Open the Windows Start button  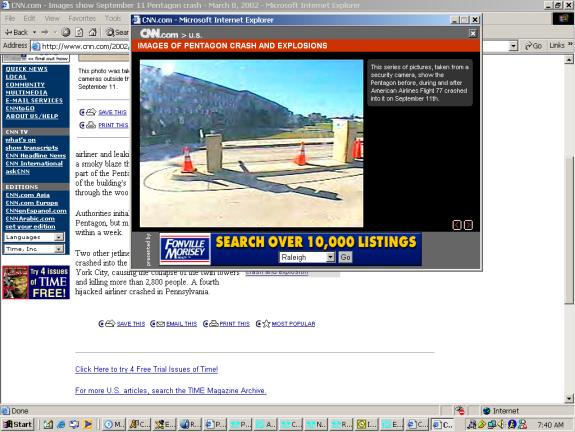(18, 424)
